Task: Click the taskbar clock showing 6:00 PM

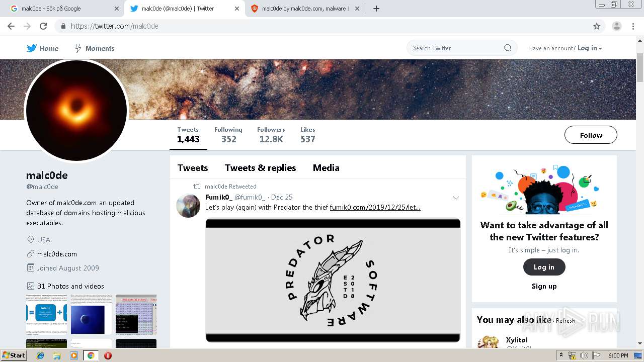Action: tap(618, 355)
